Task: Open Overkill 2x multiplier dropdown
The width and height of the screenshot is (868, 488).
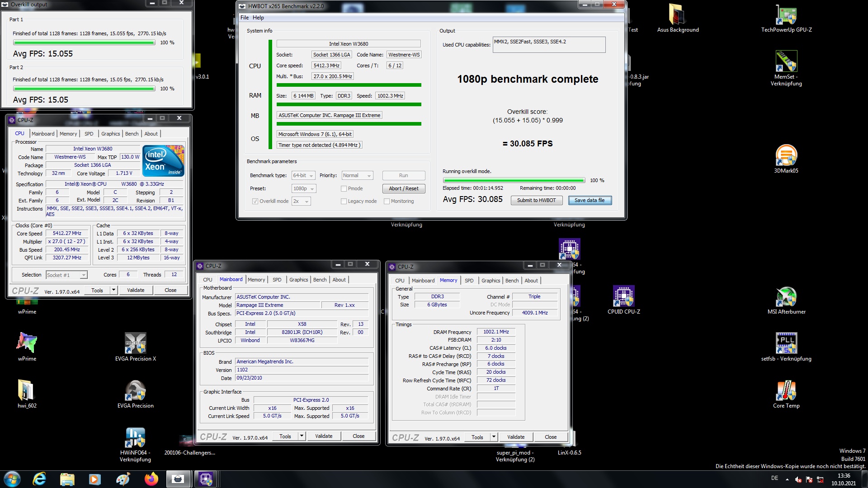Action: [301, 202]
